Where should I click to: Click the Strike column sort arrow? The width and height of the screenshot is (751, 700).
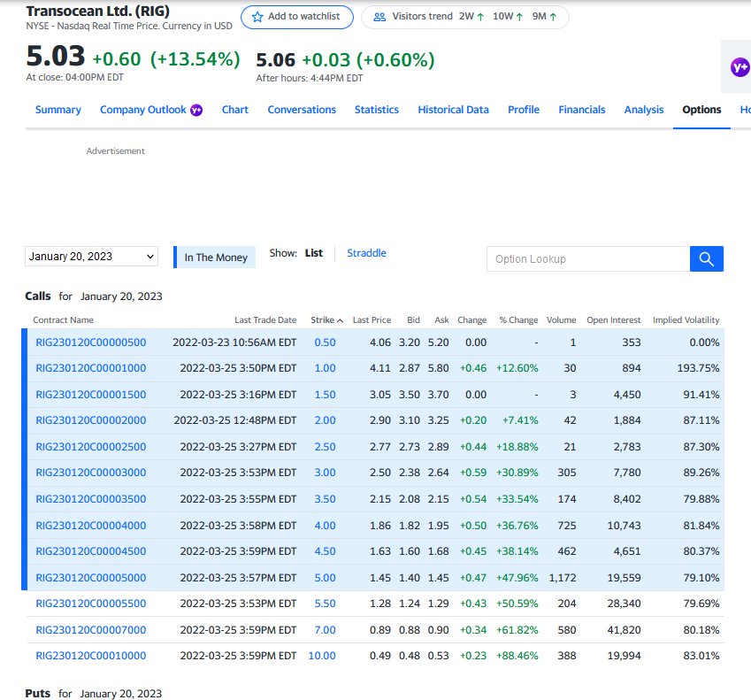click(x=340, y=320)
